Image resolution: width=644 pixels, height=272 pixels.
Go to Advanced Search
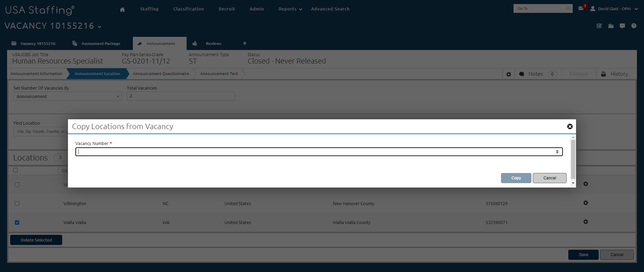click(x=330, y=9)
